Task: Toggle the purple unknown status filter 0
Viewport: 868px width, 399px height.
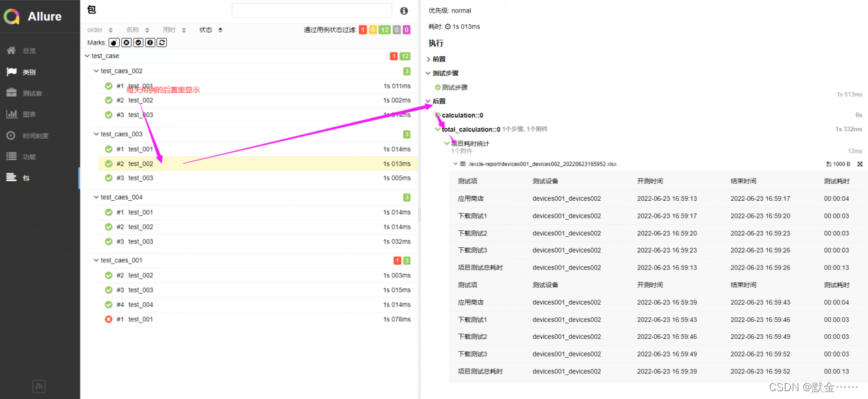Action: (x=406, y=30)
